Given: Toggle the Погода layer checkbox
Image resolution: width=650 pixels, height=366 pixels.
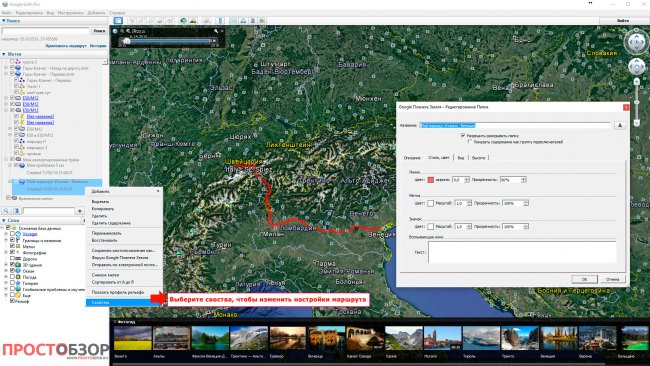Looking at the screenshot, I should (x=12, y=276).
